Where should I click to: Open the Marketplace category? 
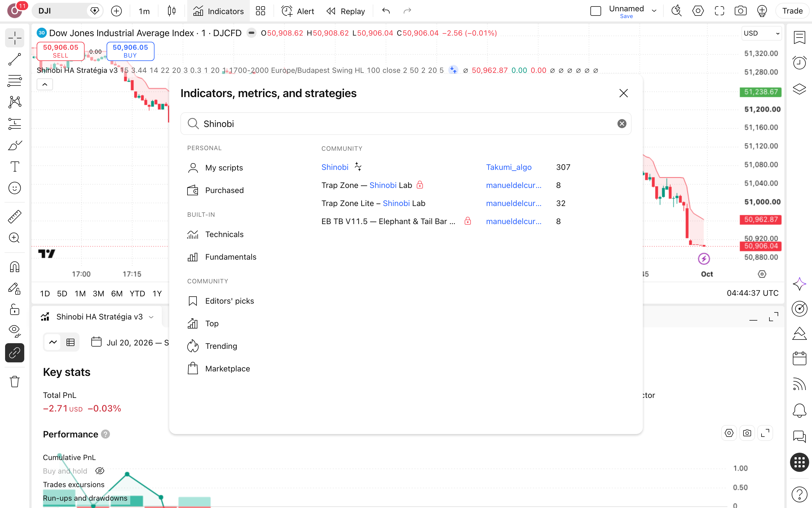218,369
